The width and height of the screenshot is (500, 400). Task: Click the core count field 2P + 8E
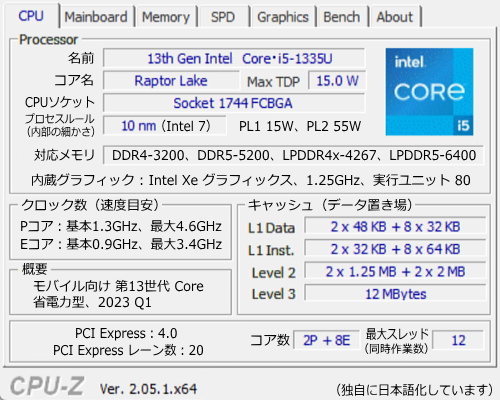(x=326, y=340)
